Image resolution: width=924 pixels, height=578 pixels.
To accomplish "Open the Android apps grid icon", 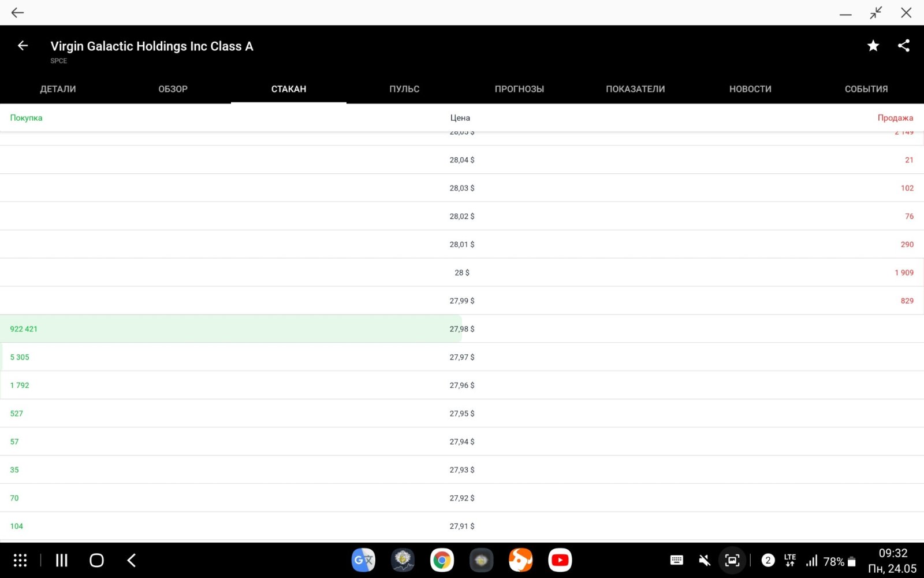I will coord(20,560).
